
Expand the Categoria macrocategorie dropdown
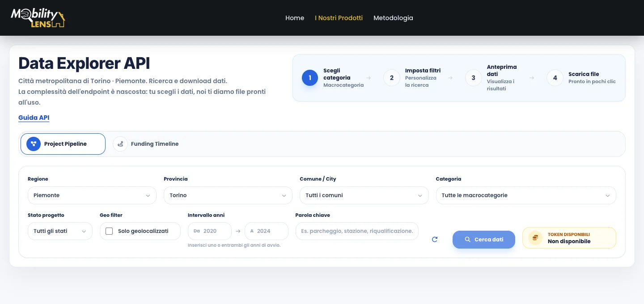pyautogui.click(x=526, y=195)
